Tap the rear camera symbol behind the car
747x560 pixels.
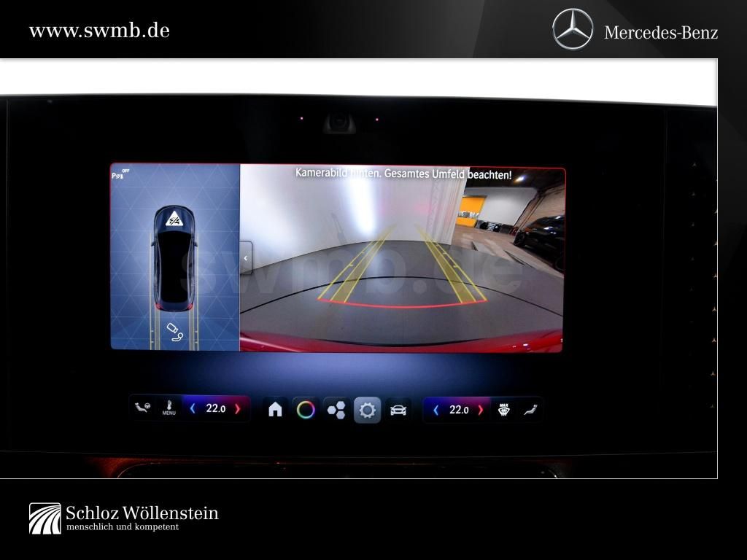(174, 332)
